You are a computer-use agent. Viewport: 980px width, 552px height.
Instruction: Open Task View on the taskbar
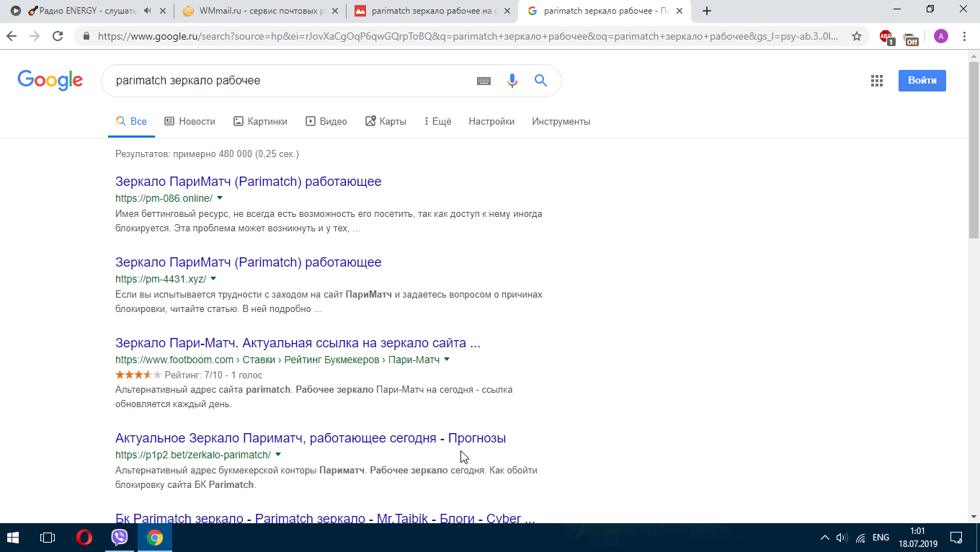pyautogui.click(x=48, y=538)
